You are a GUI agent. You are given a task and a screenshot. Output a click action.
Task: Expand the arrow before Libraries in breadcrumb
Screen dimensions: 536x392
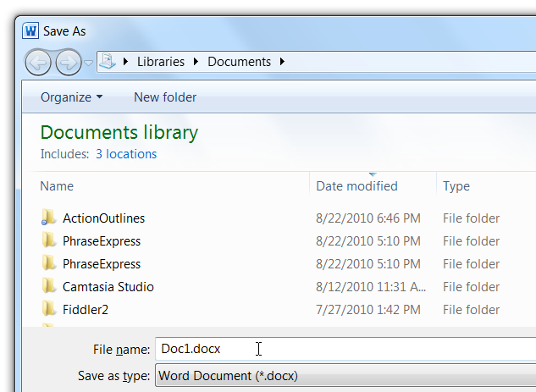[x=125, y=62]
